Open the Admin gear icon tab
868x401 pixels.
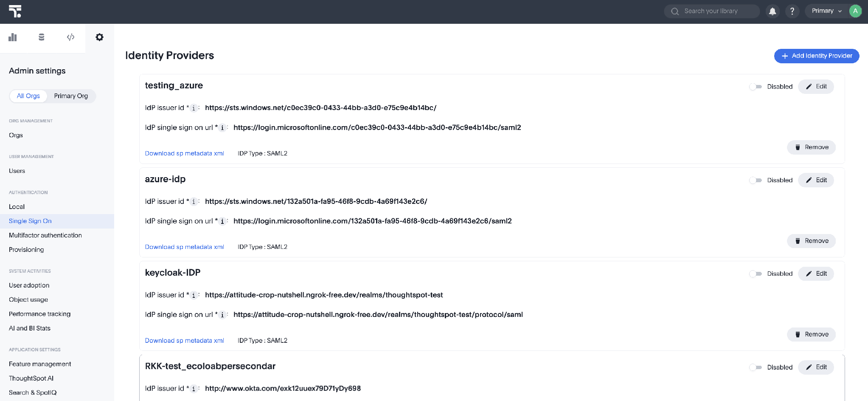pos(99,37)
